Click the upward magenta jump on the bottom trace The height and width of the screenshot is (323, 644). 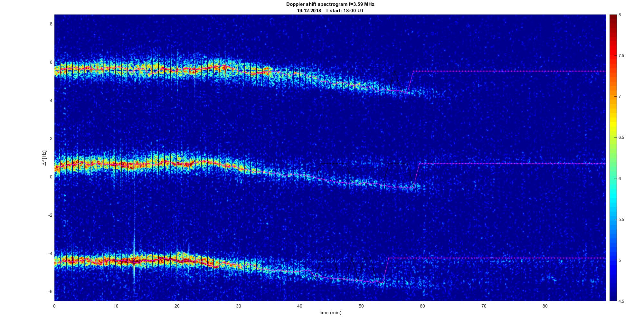pyautogui.click(x=386, y=271)
